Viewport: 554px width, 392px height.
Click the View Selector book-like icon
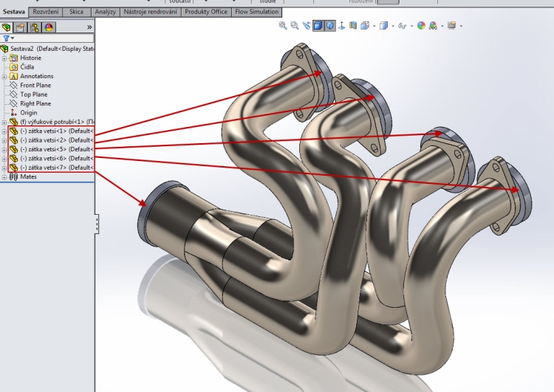click(353, 25)
